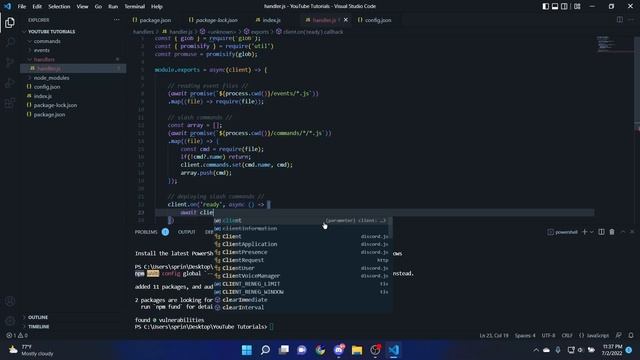The width and height of the screenshot is (640, 360).
Task: Switch to the package-lock.json editor tab
Action: 216,20
